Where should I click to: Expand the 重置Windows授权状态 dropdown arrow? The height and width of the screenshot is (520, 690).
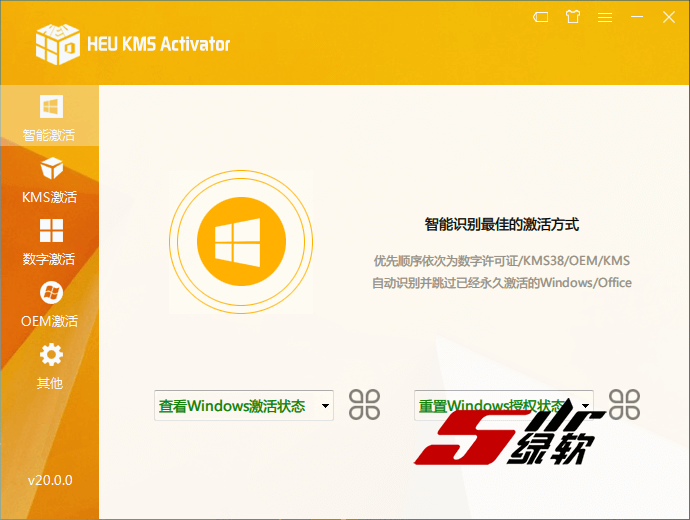pyautogui.click(x=585, y=406)
